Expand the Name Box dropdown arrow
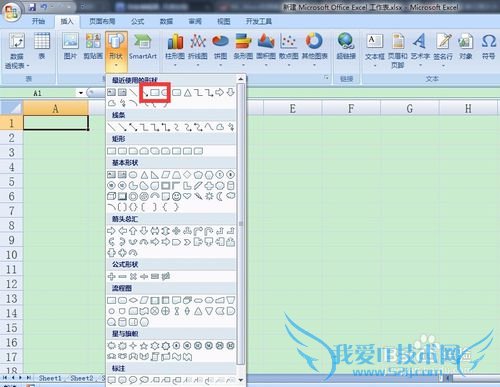 click(x=81, y=93)
